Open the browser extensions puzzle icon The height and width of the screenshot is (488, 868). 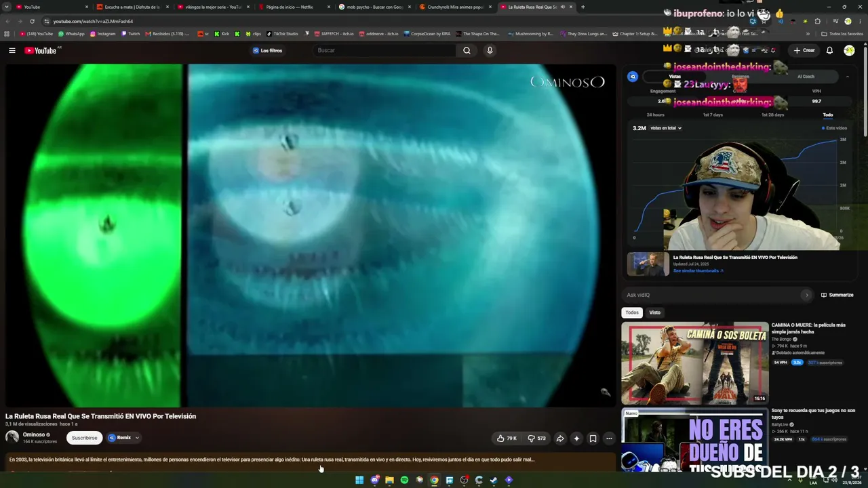(817, 21)
